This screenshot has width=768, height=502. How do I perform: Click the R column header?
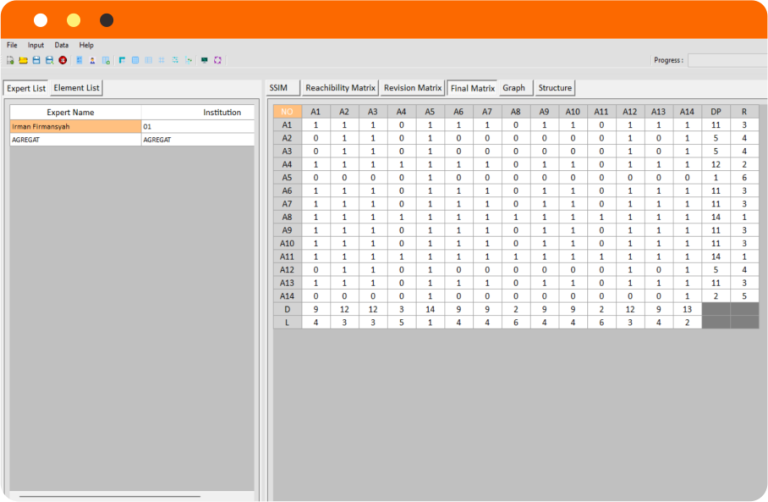coord(744,112)
